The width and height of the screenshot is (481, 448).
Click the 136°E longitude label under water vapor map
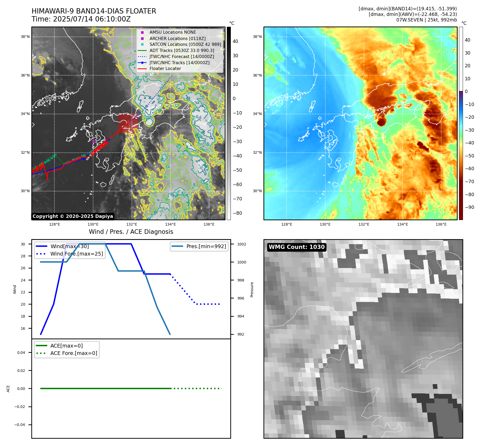(441, 224)
